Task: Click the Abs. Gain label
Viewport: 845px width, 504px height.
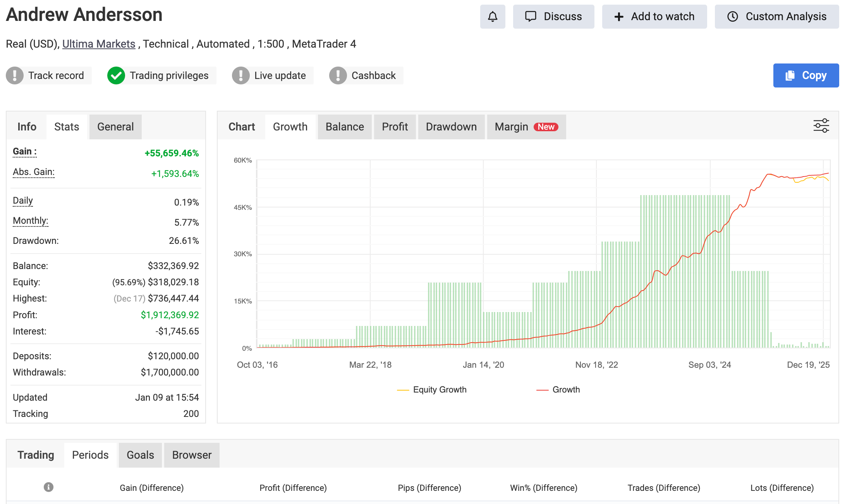Action: pyautogui.click(x=34, y=172)
